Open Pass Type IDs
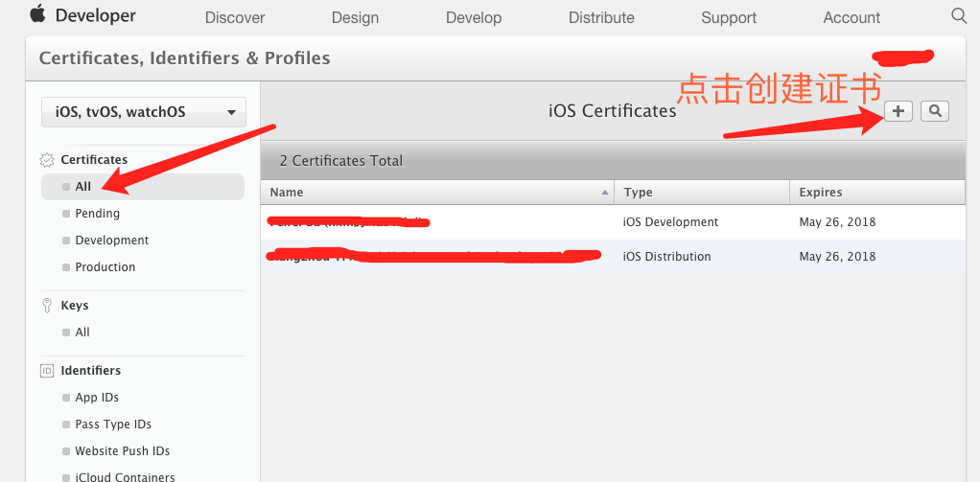 (x=113, y=425)
